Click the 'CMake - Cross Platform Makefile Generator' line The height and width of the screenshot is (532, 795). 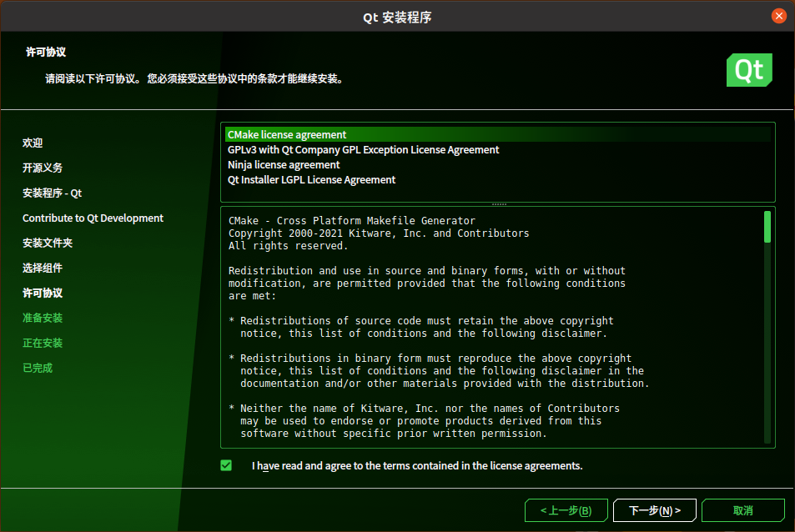(352, 220)
